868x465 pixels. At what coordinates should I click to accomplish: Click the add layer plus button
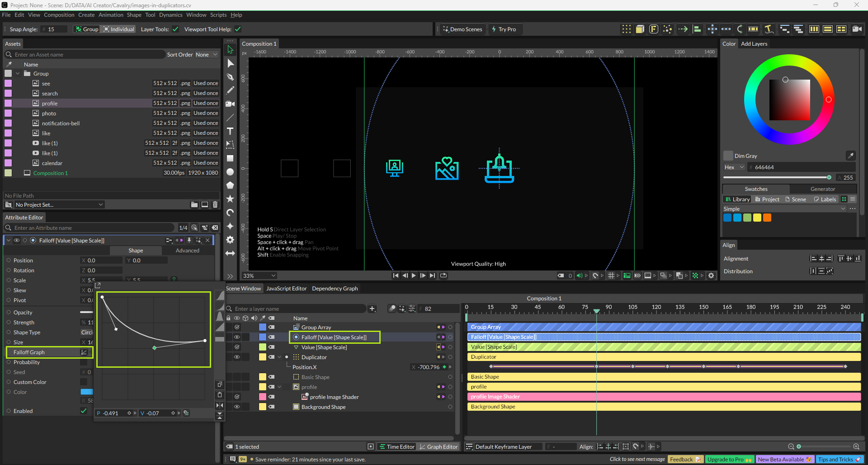[x=372, y=309]
